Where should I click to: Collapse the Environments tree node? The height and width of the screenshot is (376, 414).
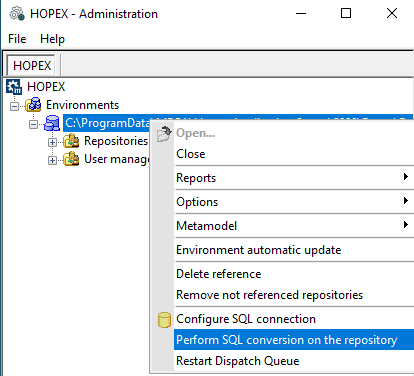tap(14, 106)
